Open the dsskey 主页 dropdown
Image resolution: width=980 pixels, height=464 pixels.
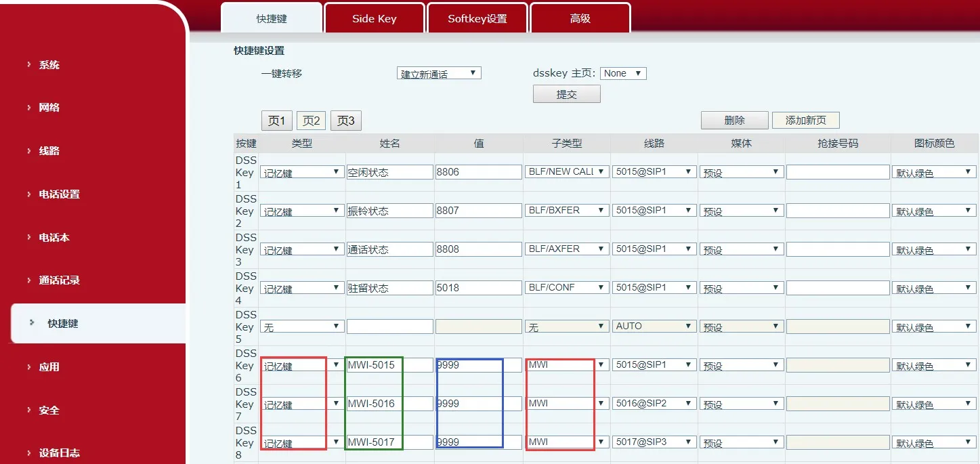point(622,73)
